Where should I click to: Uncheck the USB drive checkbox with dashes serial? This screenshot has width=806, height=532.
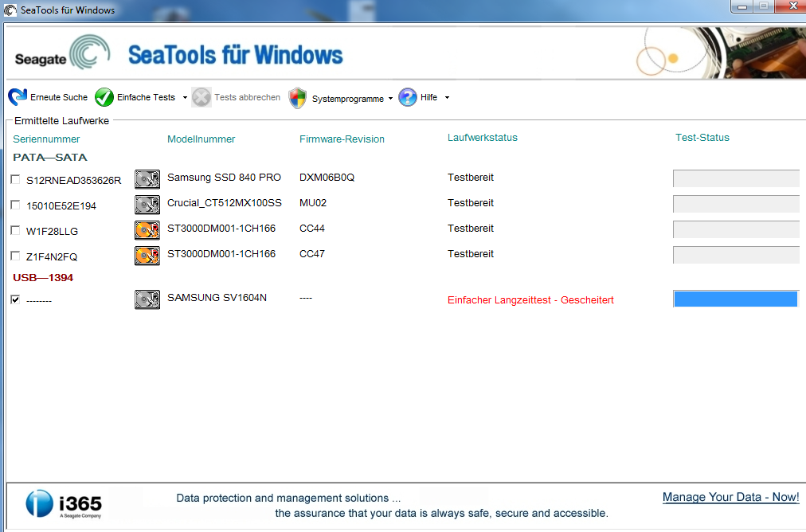15,299
